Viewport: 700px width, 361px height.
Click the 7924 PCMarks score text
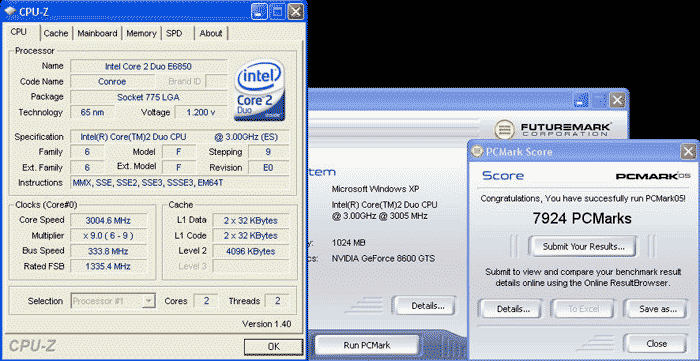582,219
